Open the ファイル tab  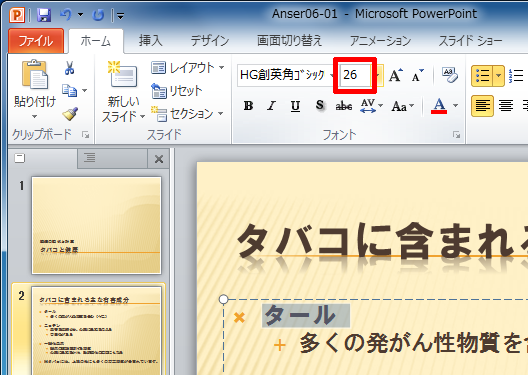click(36, 41)
